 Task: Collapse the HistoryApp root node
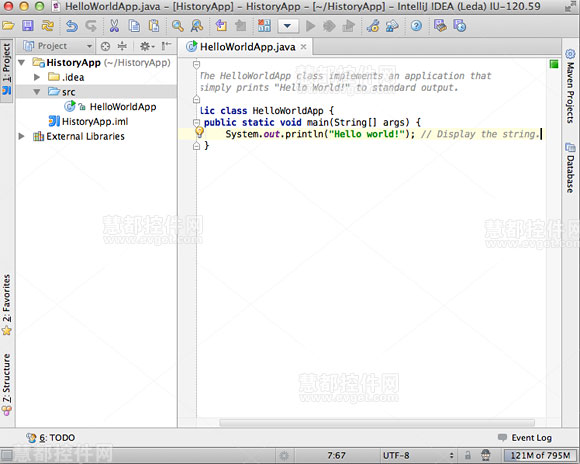tap(21, 63)
